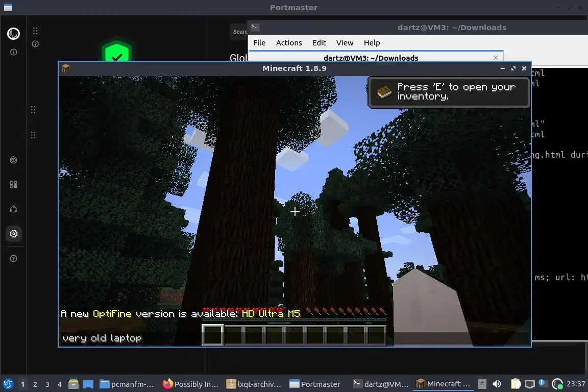This screenshot has width=588, height=392.
Task: Switch to workspace 2 in the taskbar
Action: [35, 384]
